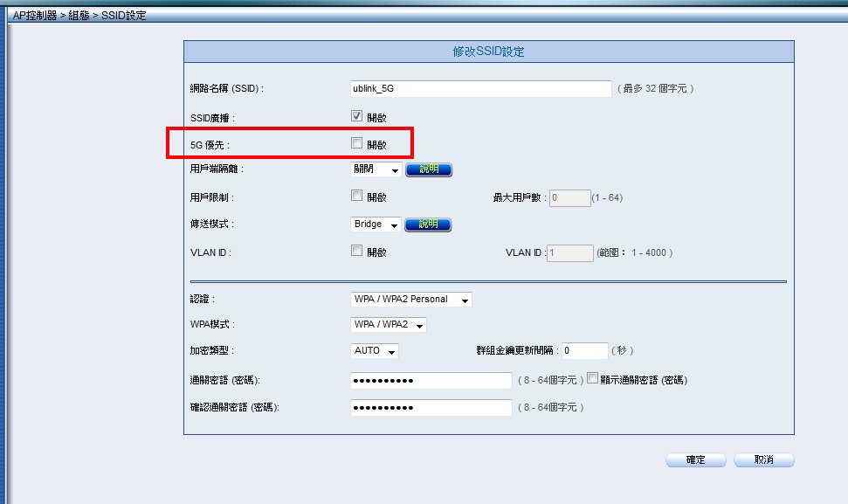Click 說明 button beside 用戶端隔離
The image size is (848, 504).
point(429,170)
